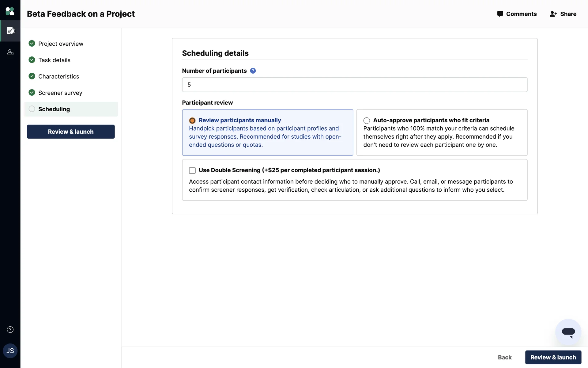Click the Back button
The width and height of the screenshot is (588, 368).
point(504,357)
